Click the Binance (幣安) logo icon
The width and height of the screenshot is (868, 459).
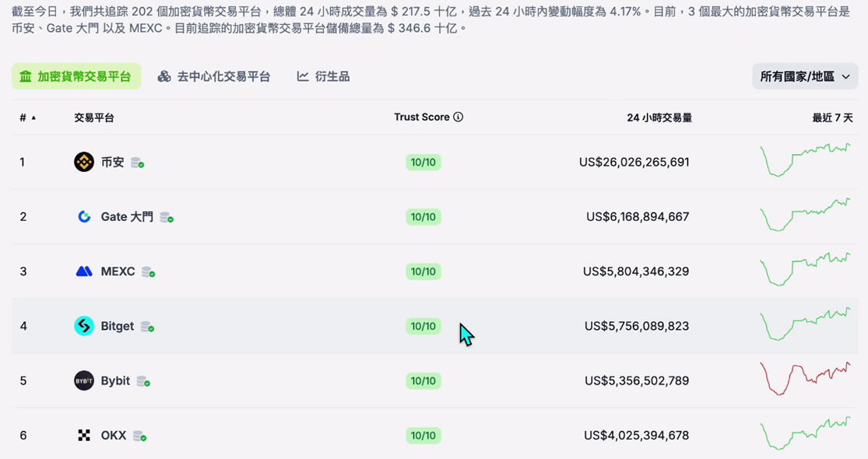(x=84, y=162)
